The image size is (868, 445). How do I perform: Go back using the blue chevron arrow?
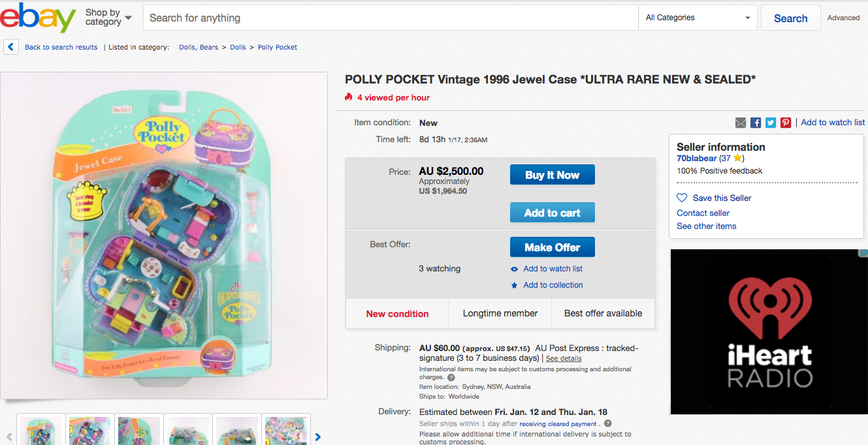pyautogui.click(x=10, y=46)
